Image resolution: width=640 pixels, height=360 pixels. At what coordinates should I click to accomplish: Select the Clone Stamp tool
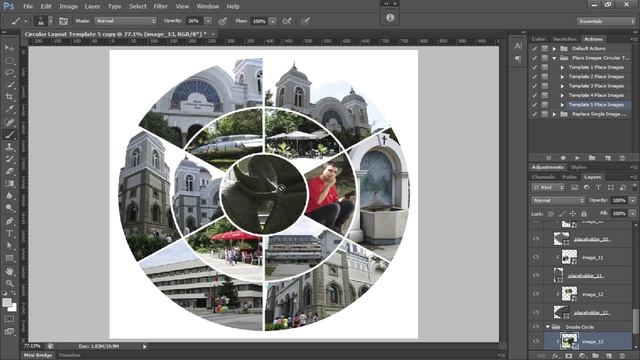click(x=9, y=147)
